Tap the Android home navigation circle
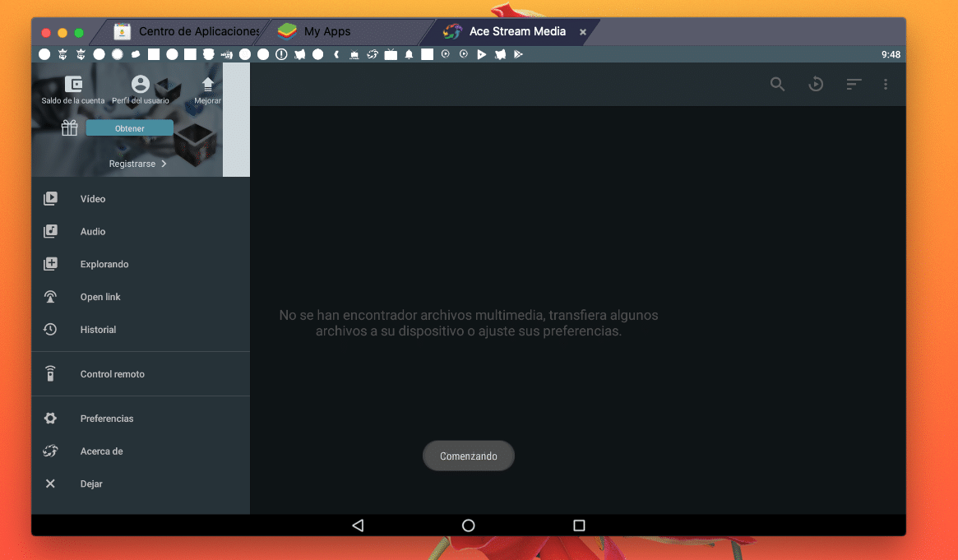 468,525
